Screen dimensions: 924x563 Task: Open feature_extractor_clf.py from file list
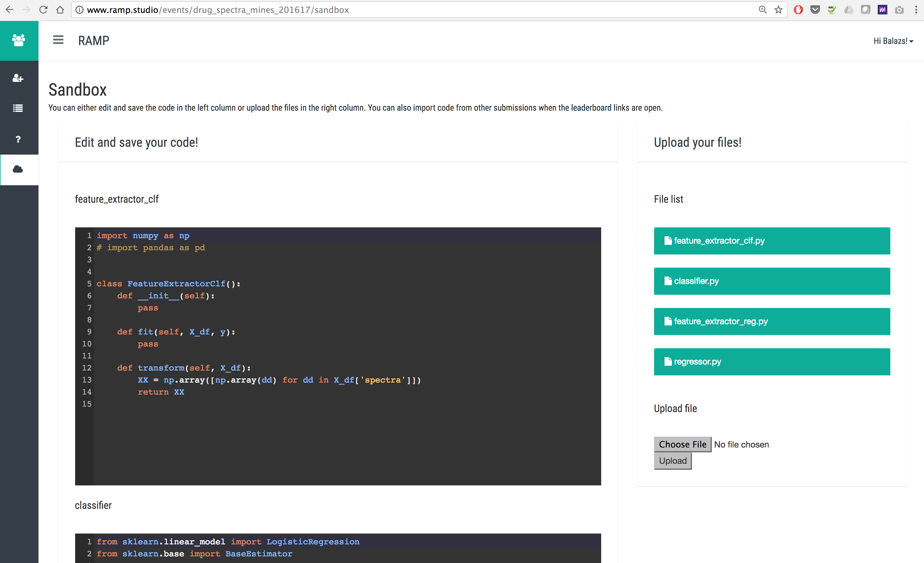[x=771, y=241]
